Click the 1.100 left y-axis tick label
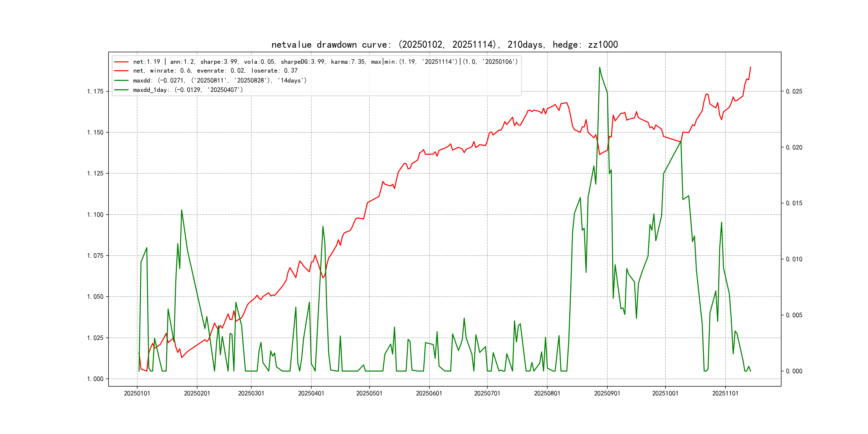 pyautogui.click(x=95, y=215)
